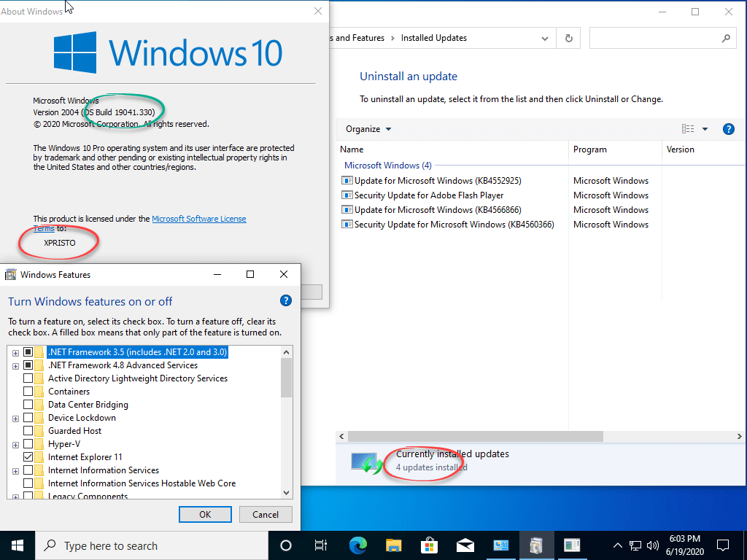The width and height of the screenshot is (747, 560).
Task: Enable Containers feature checkbox
Action: point(28,392)
